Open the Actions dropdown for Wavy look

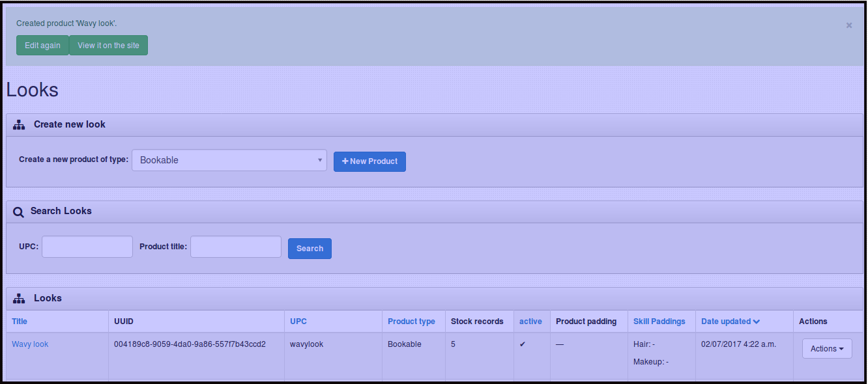[x=827, y=349]
